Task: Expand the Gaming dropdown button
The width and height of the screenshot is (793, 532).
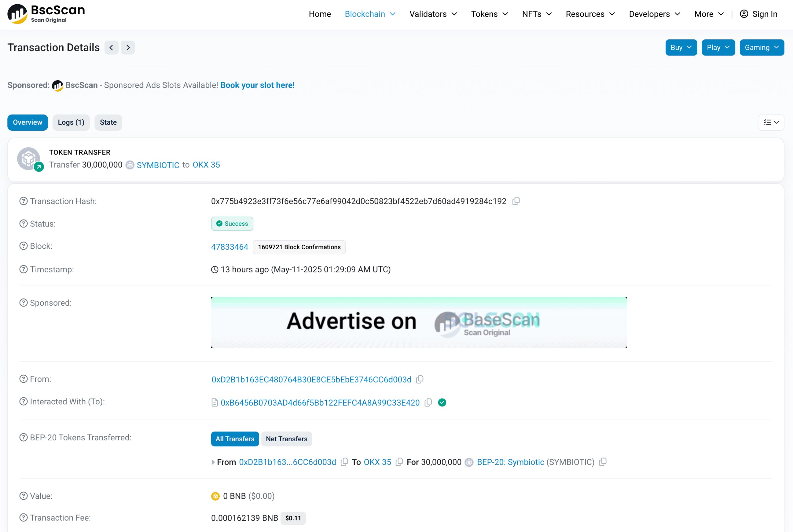Action: click(x=762, y=47)
